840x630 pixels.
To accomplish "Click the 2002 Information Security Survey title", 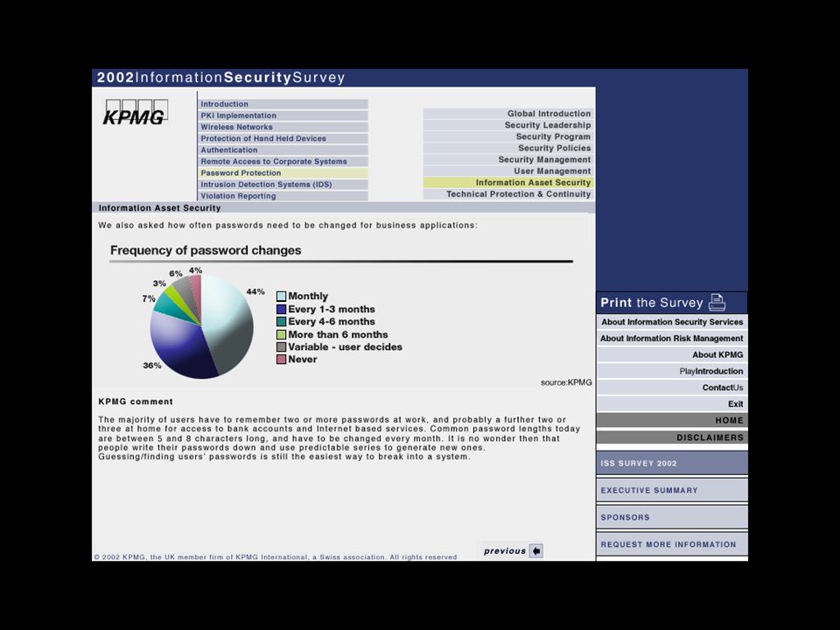I will coord(220,78).
